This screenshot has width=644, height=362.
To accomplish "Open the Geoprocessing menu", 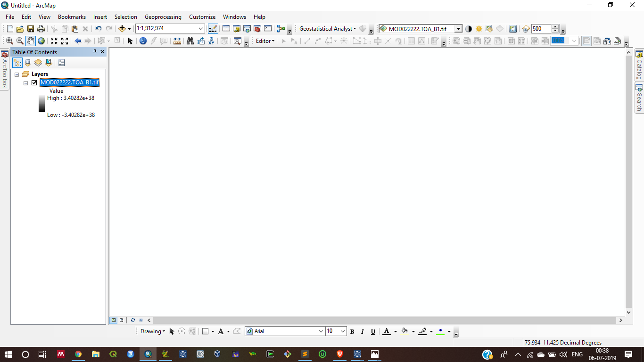I will pyautogui.click(x=163, y=17).
